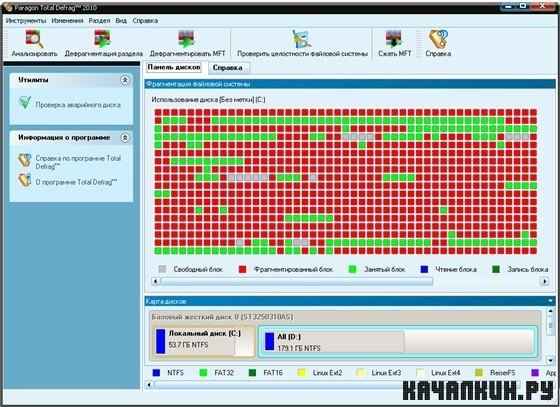Screen dimensions: 560x407
Task: Open Справка по программе Total Defrag
Action: pos(78,162)
